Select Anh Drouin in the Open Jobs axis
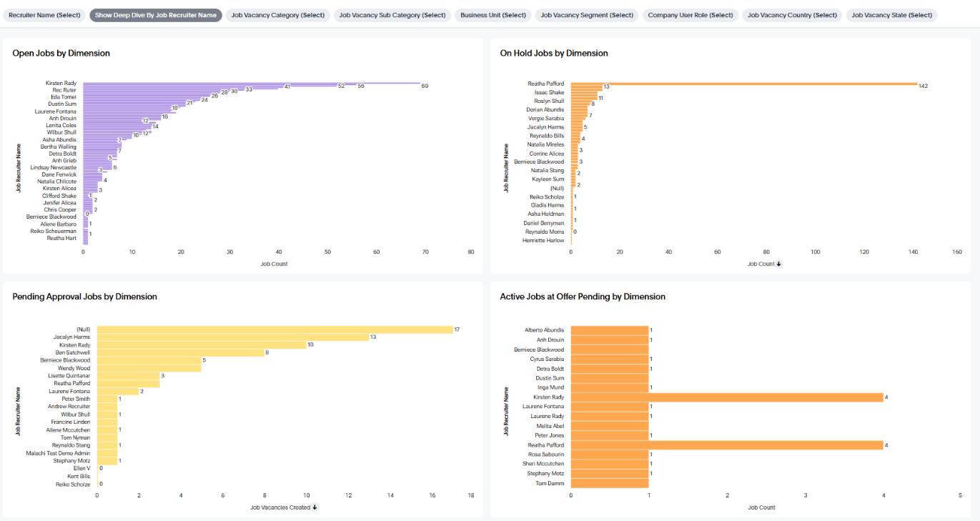 coord(62,118)
